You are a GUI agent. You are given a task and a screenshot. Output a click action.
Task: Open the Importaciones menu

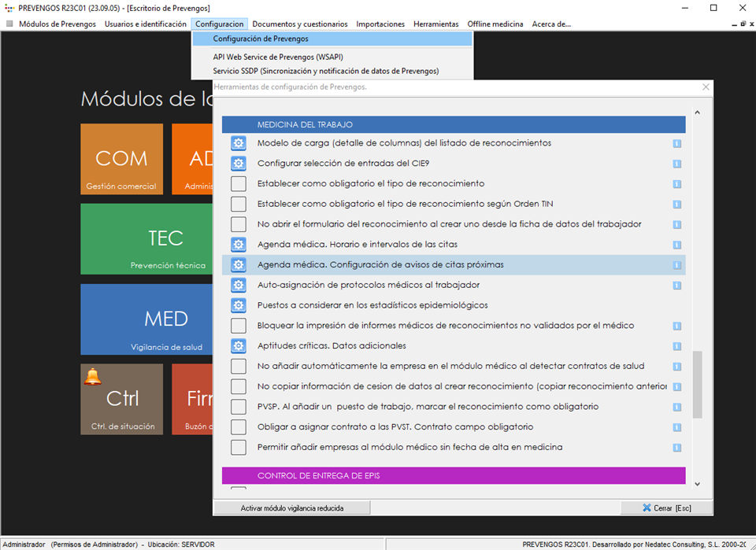(x=380, y=24)
